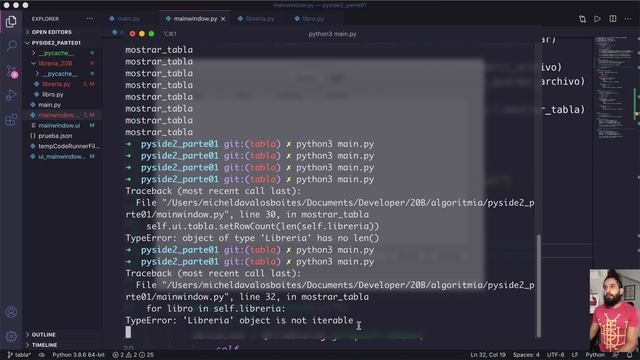Open the Explorer view in activity bar
This screenshot has height=360, width=640.
coord(11,22)
